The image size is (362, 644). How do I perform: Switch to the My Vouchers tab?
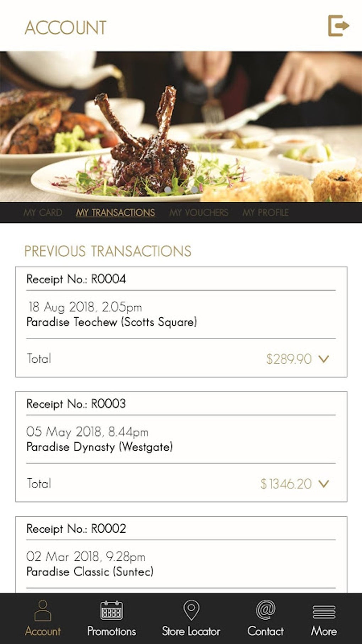point(199,212)
